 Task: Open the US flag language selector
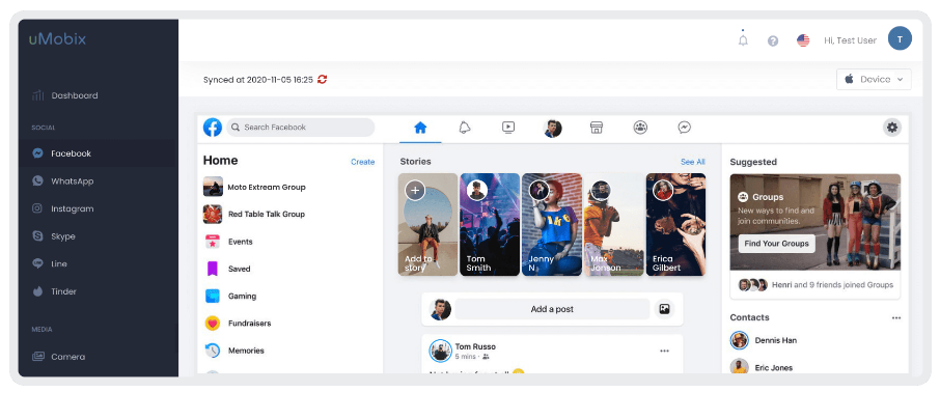[x=803, y=40]
